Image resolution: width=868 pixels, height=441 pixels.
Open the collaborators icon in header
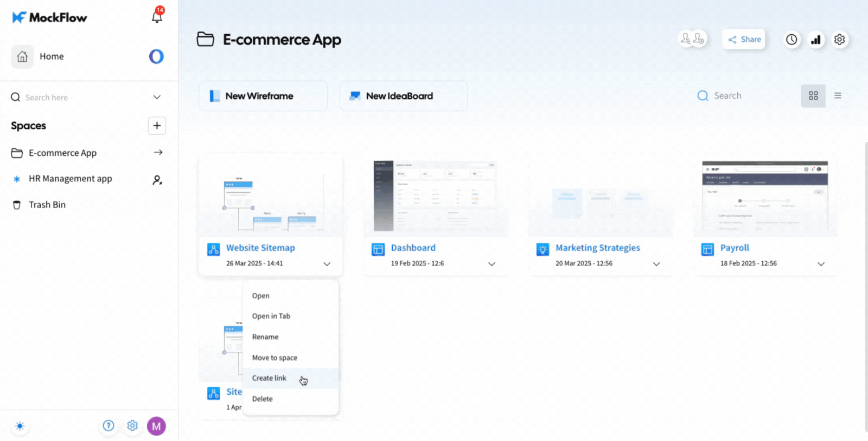692,39
